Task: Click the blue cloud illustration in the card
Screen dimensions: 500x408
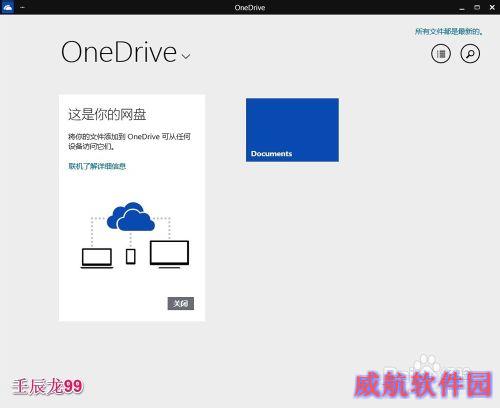Action: 131,216
